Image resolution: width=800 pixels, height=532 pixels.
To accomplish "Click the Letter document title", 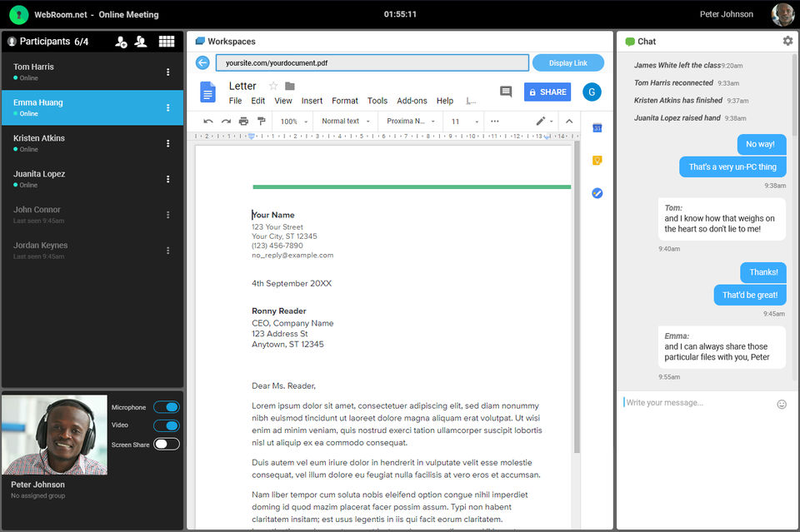I will pos(242,86).
